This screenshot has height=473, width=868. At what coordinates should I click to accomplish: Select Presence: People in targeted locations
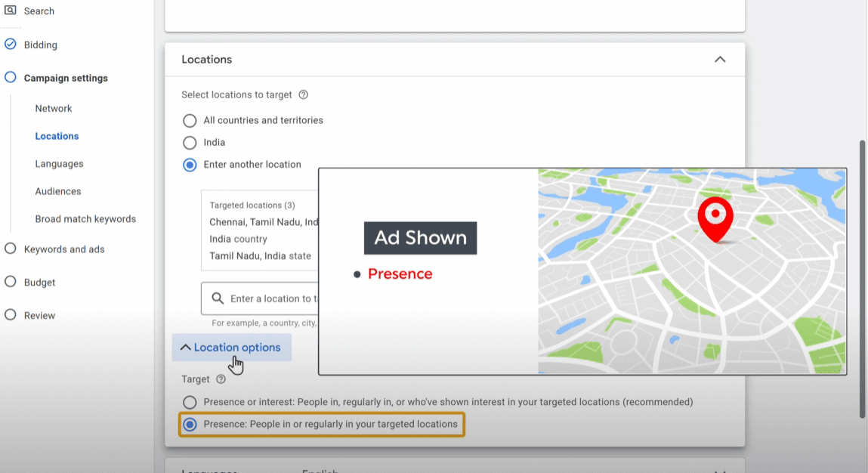(x=190, y=425)
